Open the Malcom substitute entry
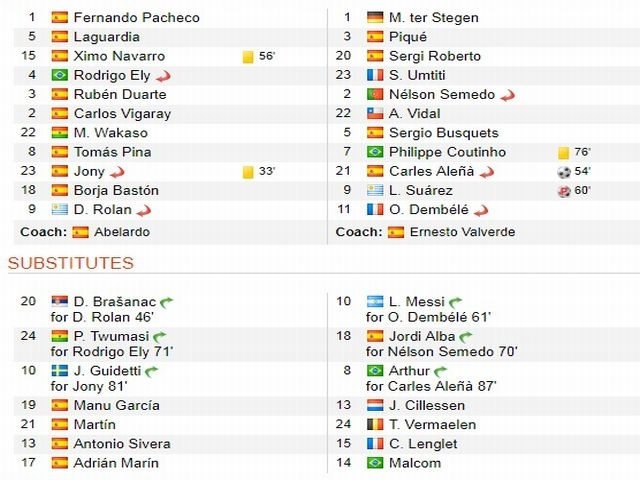Viewport: 640px width, 480px height. coord(415,463)
